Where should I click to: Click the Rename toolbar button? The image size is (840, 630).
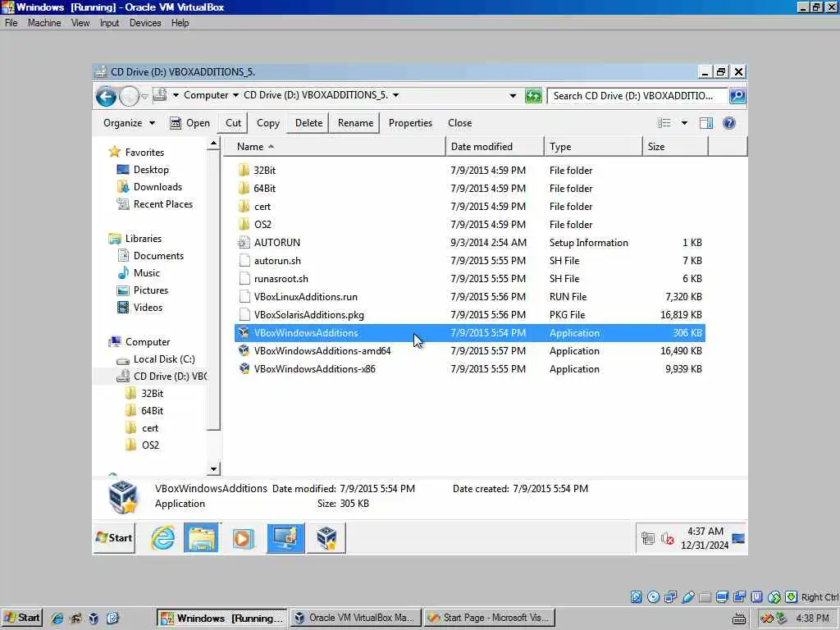(x=355, y=123)
